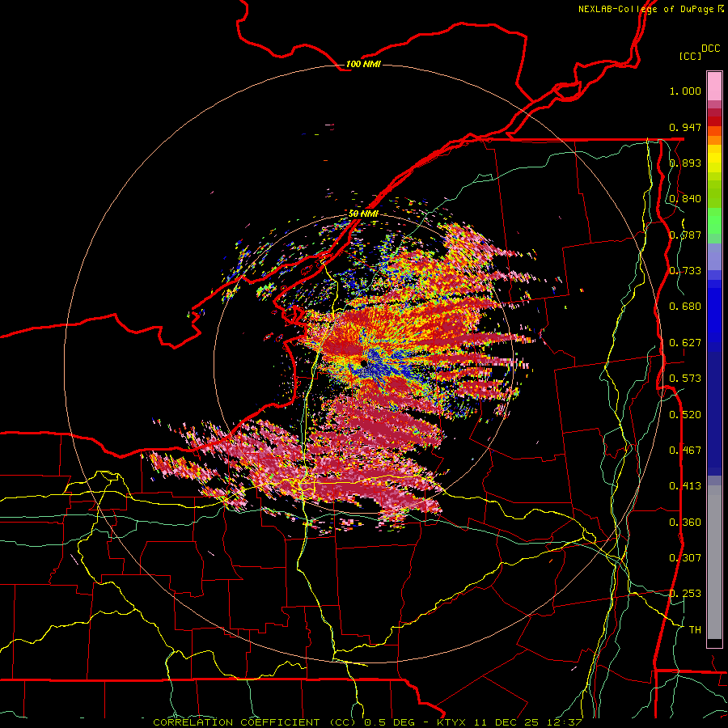This screenshot has height=728, width=728.
Task: Select the bright green swatch on the color bar
Action: [714, 221]
